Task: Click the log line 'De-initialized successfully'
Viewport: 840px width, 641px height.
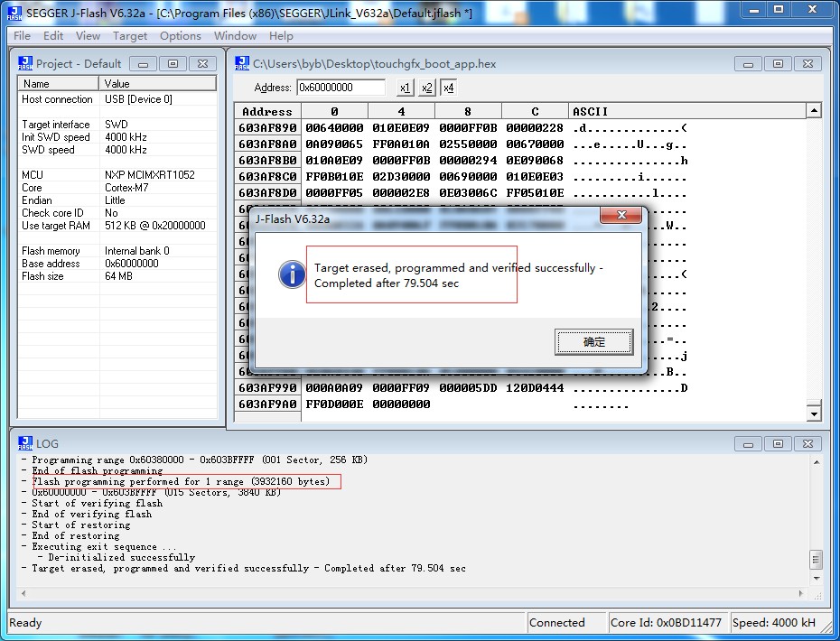Action: [122, 557]
